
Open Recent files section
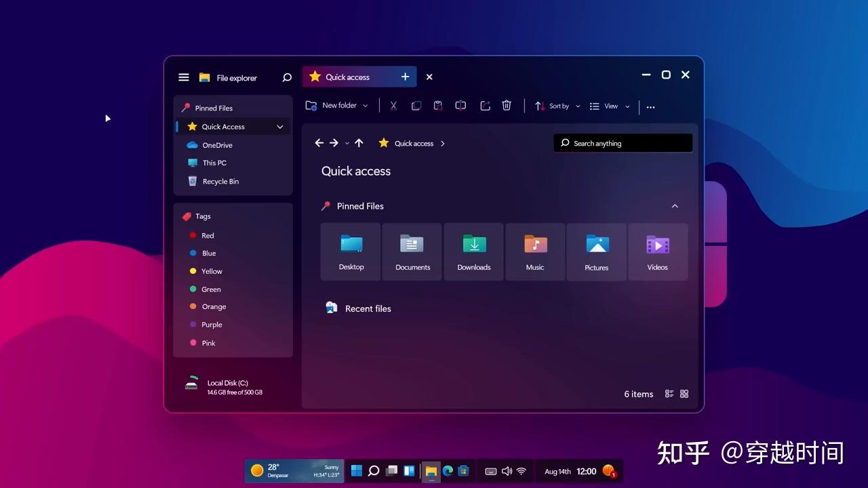click(368, 308)
